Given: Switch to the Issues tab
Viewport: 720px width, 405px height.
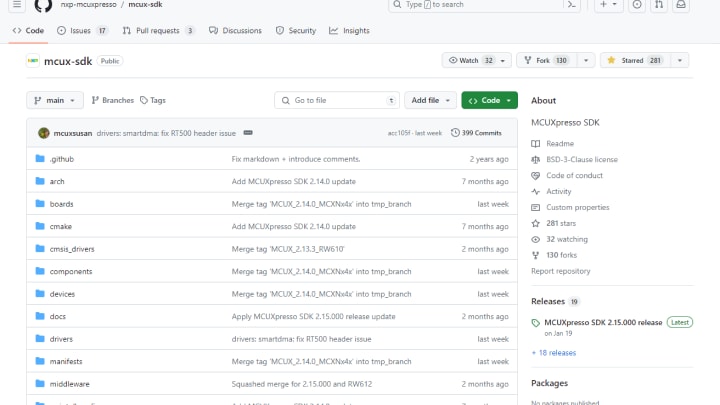Looking at the screenshot, I should (x=82, y=31).
